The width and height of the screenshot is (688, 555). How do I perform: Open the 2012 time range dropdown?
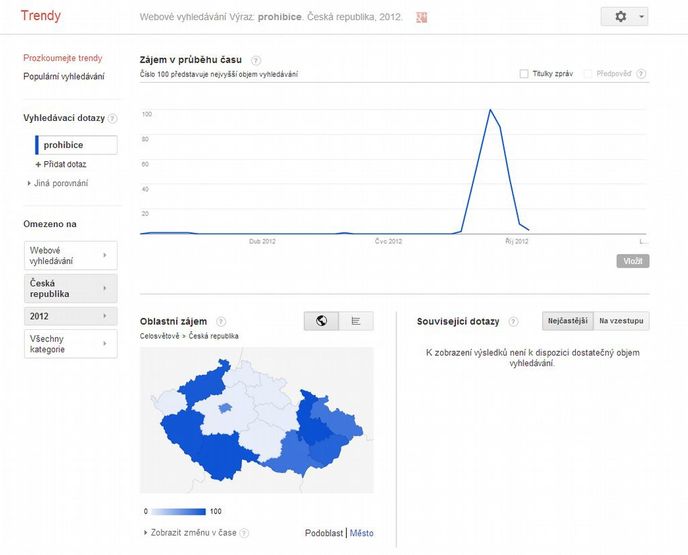tap(71, 316)
